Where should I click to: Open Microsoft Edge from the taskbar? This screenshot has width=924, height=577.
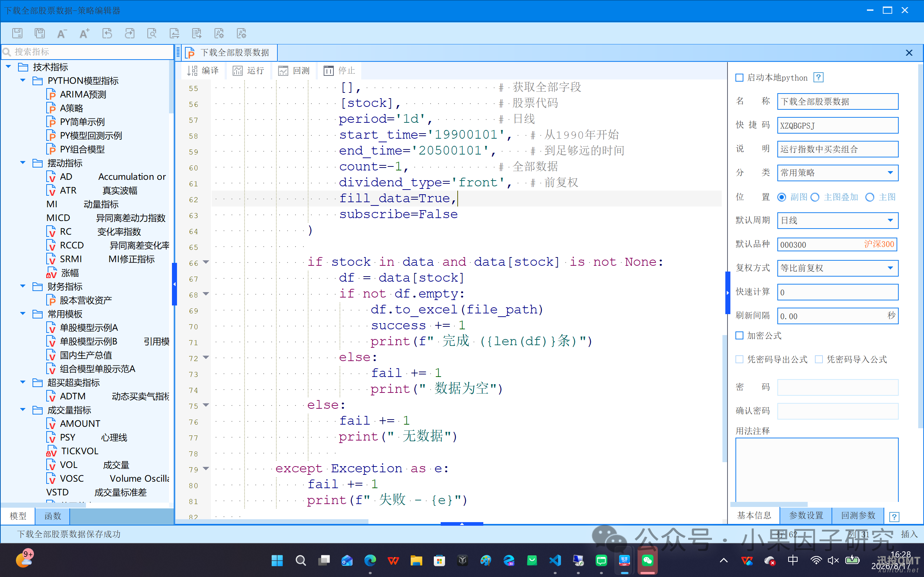[370, 560]
